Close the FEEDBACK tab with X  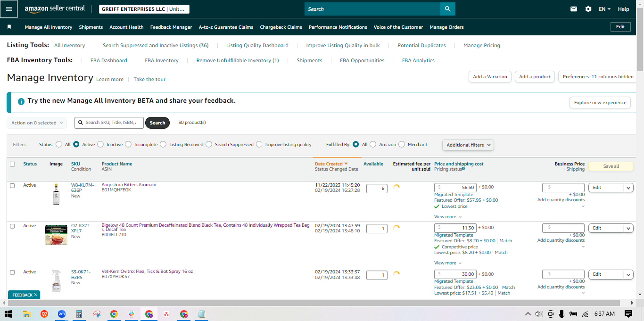click(36, 295)
